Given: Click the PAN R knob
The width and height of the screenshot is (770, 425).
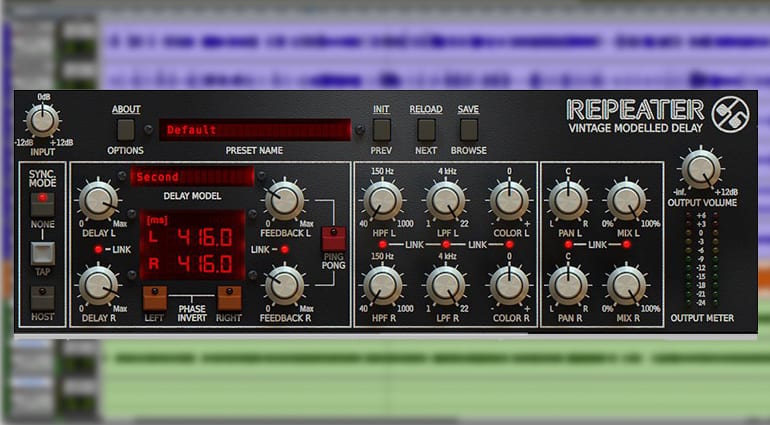Looking at the screenshot, I should click(568, 285).
